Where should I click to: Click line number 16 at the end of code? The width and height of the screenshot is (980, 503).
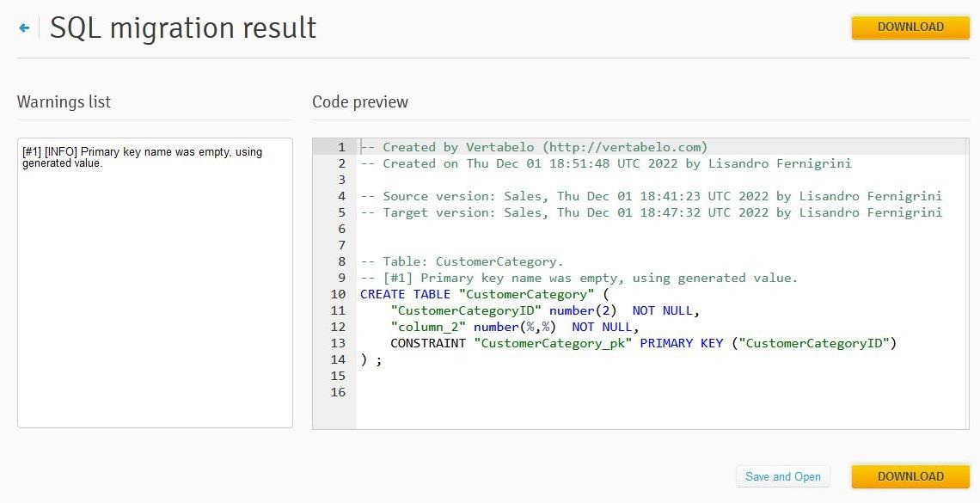pyautogui.click(x=338, y=392)
